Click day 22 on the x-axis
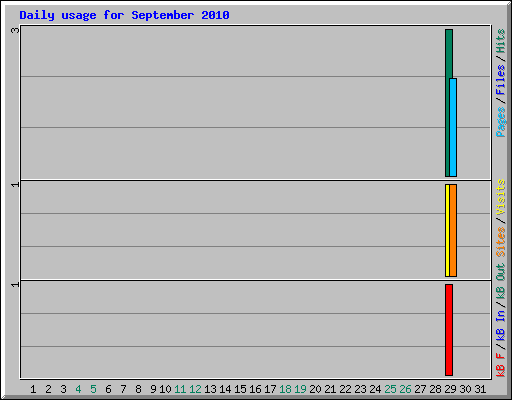Viewport: 512px width, 400px height. coord(345,389)
